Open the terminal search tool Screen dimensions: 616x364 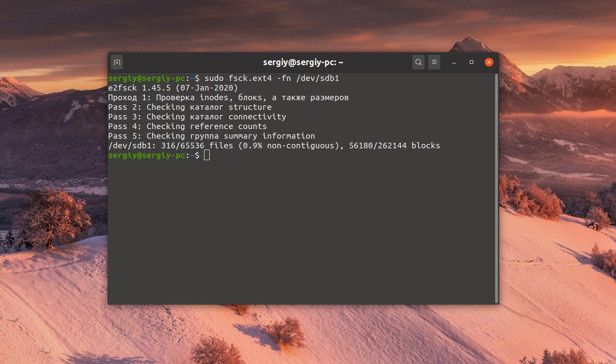coord(419,63)
